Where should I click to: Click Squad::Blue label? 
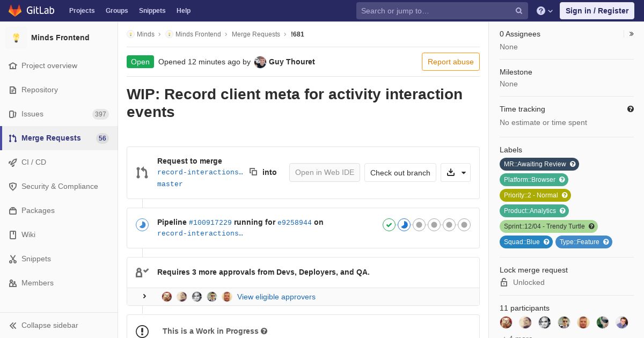526,242
